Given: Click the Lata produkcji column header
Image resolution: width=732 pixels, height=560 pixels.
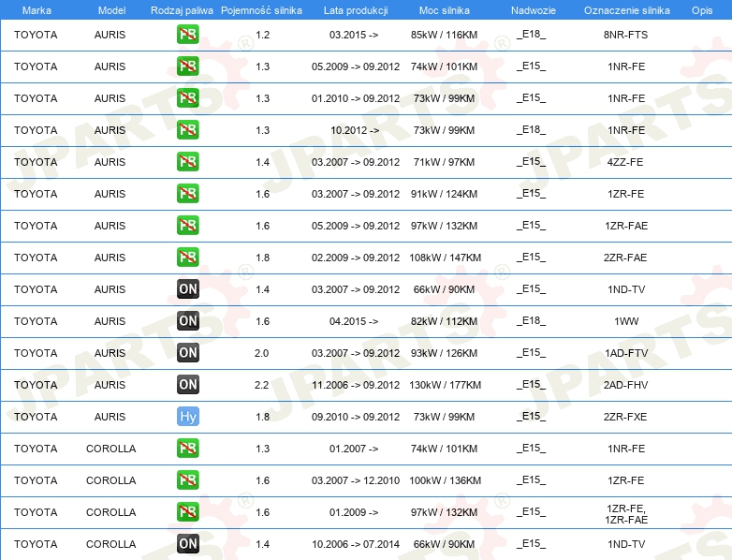Looking at the screenshot, I should [356, 10].
